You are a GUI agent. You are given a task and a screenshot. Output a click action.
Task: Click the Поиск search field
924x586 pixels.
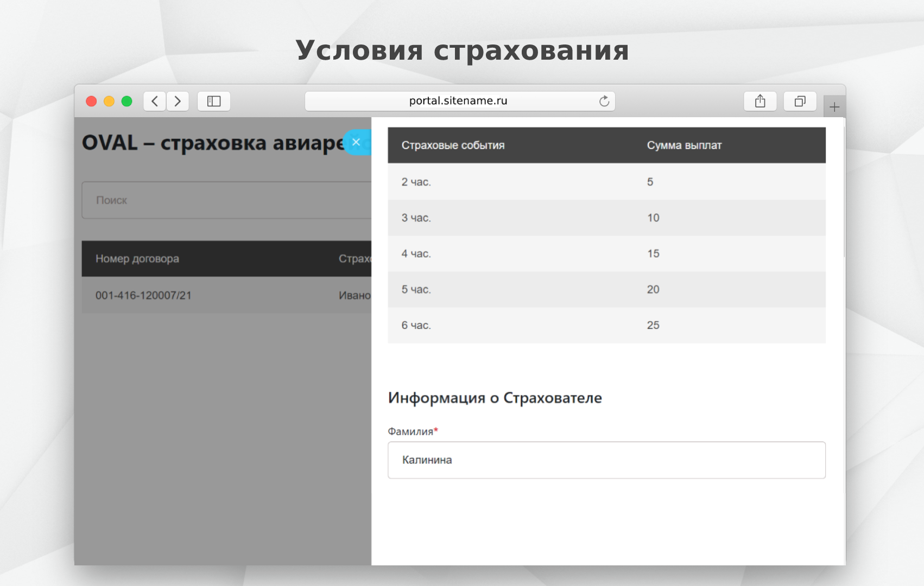pyautogui.click(x=226, y=200)
